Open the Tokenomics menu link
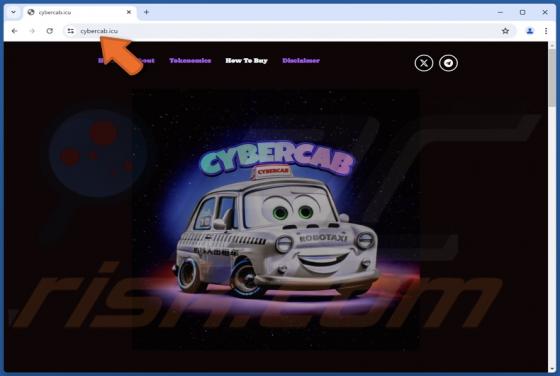Viewport: 560px width, 376px height. (190, 61)
